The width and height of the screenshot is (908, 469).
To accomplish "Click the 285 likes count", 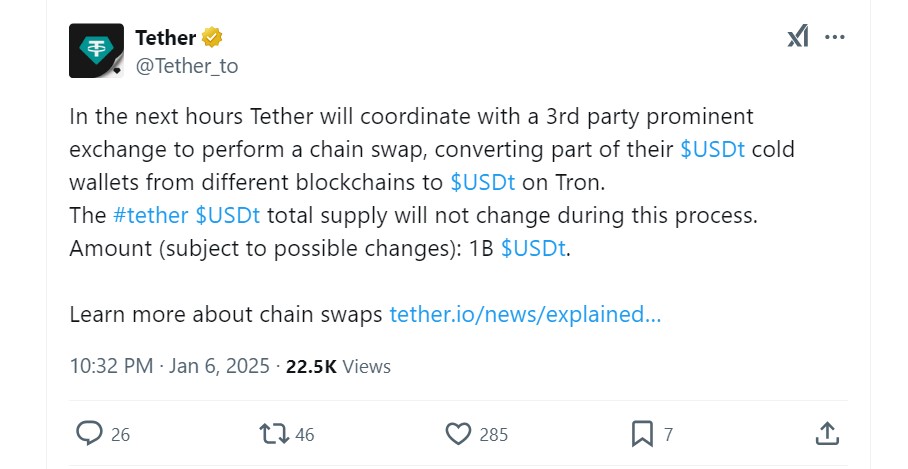I will point(493,434).
